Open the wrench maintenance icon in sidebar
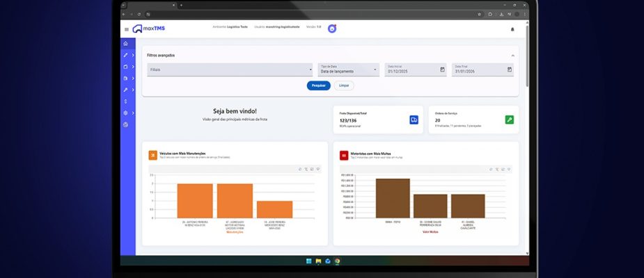The image size is (644, 278). point(126,90)
